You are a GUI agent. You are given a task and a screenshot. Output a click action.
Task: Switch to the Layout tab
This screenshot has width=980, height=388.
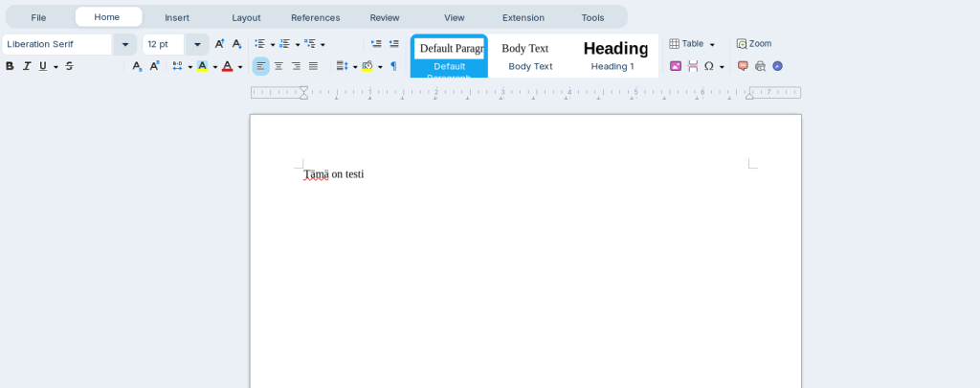[246, 17]
